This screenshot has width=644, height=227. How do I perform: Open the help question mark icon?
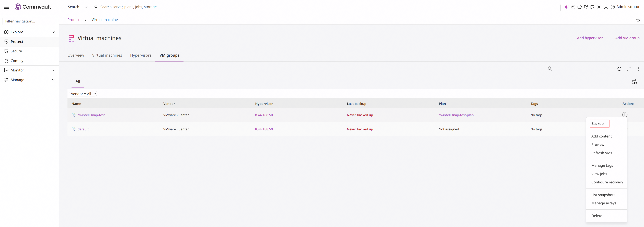point(573,7)
